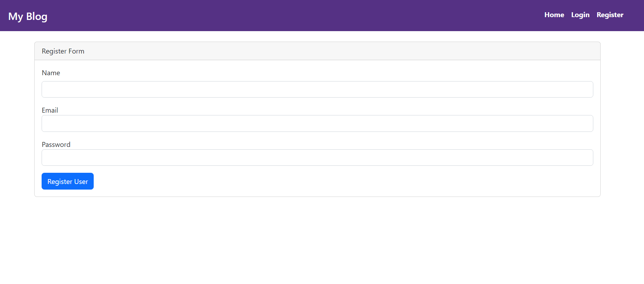This screenshot has height=284, width=644.
Task: Click the Email label above the field
Action: pyautogui.click(x=50, y=110)
